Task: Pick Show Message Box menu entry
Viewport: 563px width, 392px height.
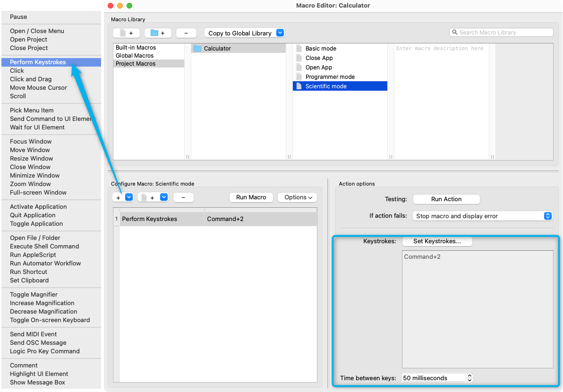Action: tap(37, 383)
